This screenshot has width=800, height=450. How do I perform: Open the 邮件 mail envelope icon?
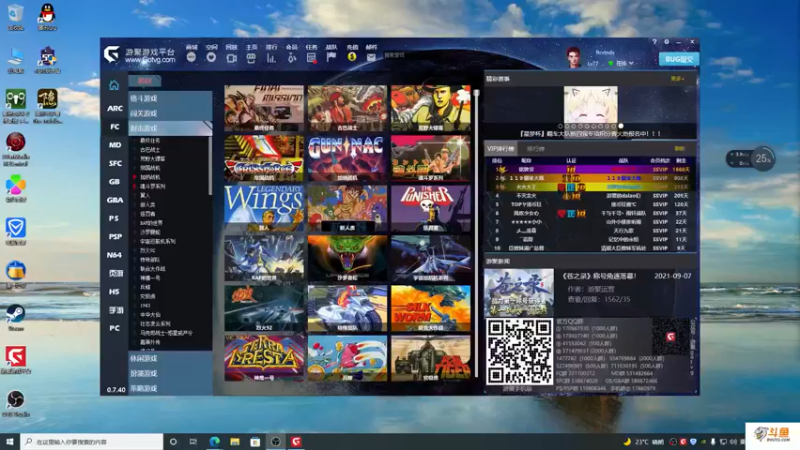click(371, 58)
